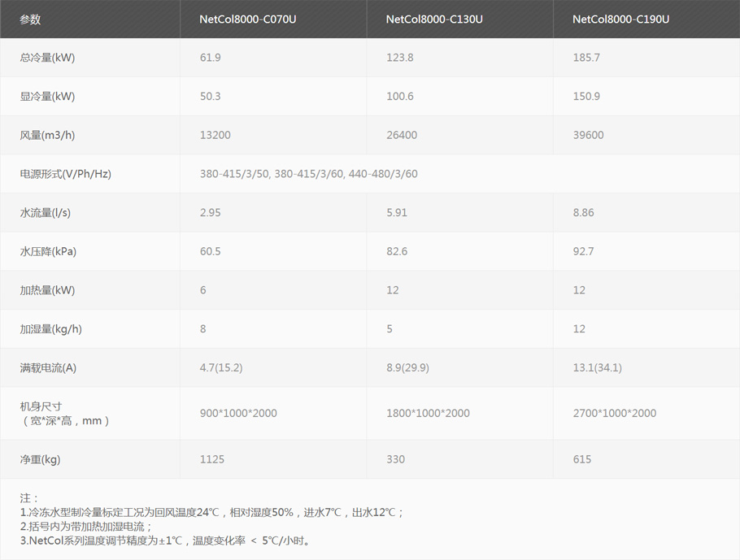Select sensible cooling value 50.3
This screenshot has width=740, height=560.
[x=210, y=96]
